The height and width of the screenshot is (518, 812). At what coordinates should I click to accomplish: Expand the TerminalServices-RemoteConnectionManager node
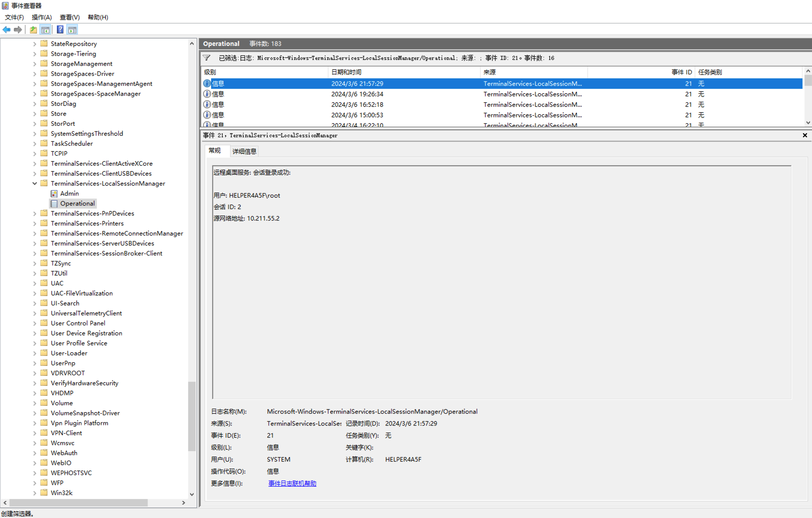pos(34,233)
